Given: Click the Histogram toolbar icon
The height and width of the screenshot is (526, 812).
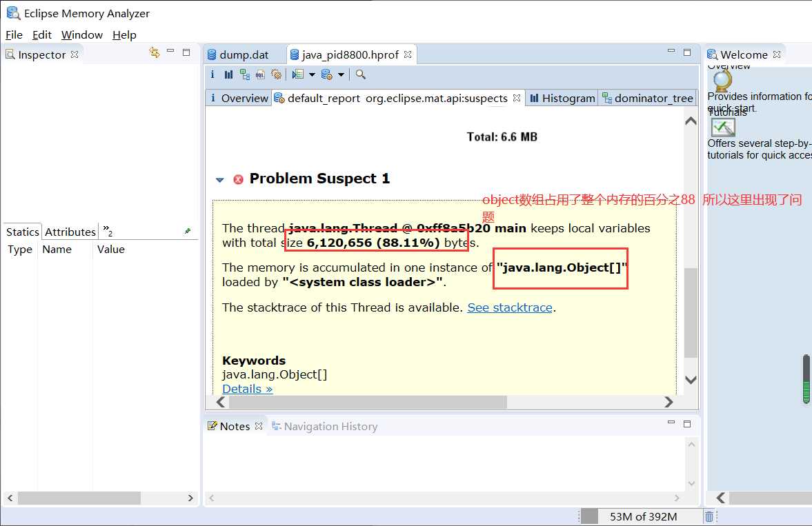Looking at the screenshot, I should click(228, 74).
